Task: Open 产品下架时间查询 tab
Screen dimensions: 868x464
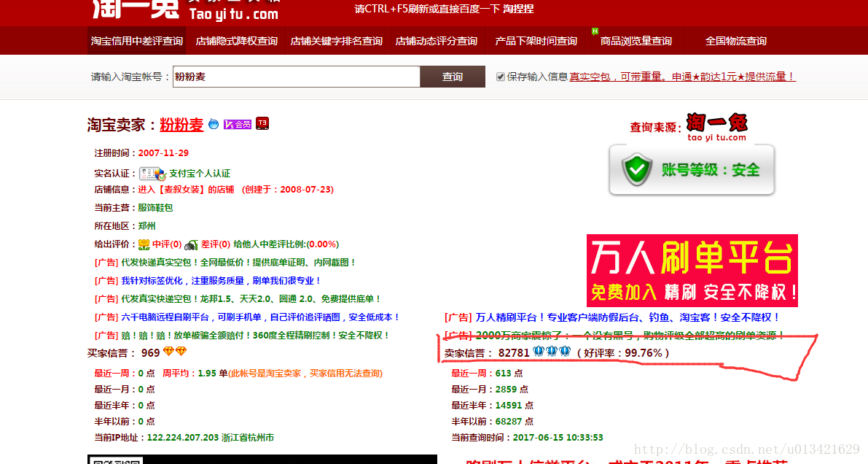Action: (536, 41)
